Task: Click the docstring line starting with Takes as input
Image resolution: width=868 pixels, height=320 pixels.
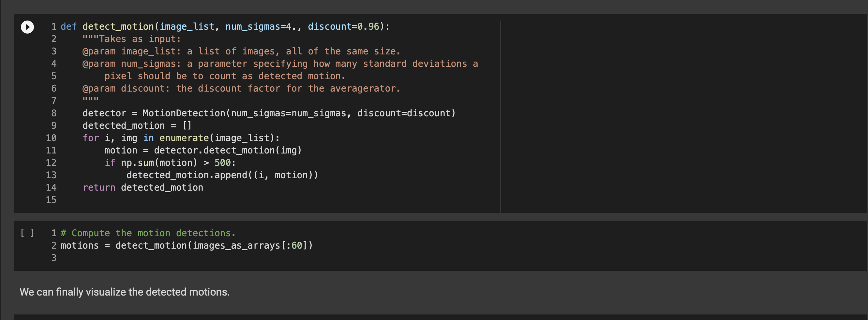Action: click(x=131, y=39)
